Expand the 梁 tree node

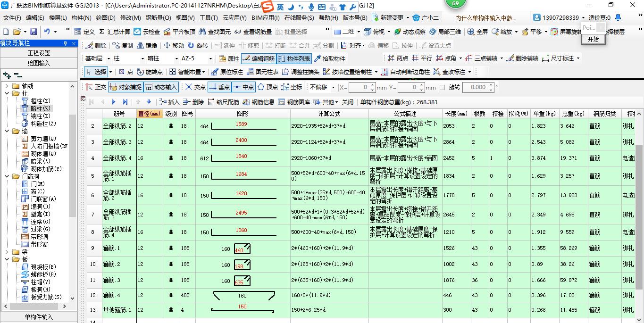(7, 252)
